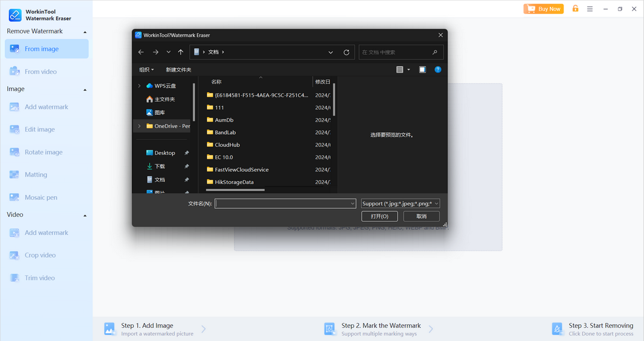The height and width of the screenshot is (341, 644).
Task: Open view options dropdown arrow
Action: click(x=408, y=70)
